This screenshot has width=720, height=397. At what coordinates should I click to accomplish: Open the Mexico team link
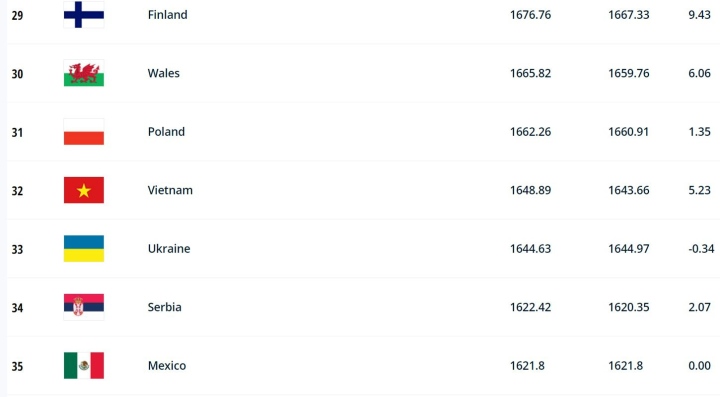pyautogui.click(x=167, y=365)
